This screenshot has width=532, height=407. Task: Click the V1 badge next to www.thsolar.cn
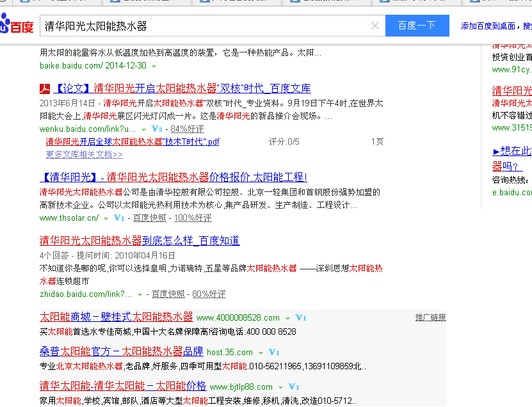coord(118,218)
